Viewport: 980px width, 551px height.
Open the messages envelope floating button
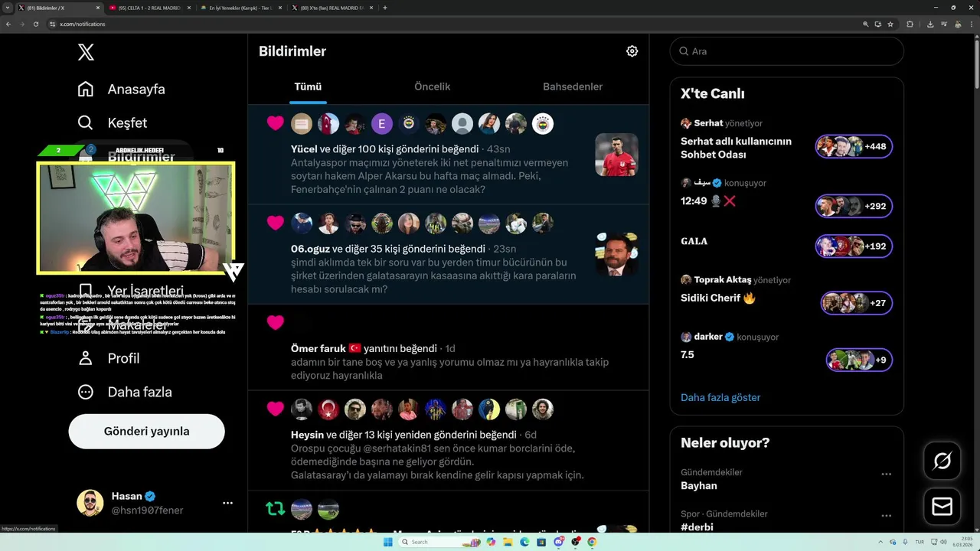942,506
